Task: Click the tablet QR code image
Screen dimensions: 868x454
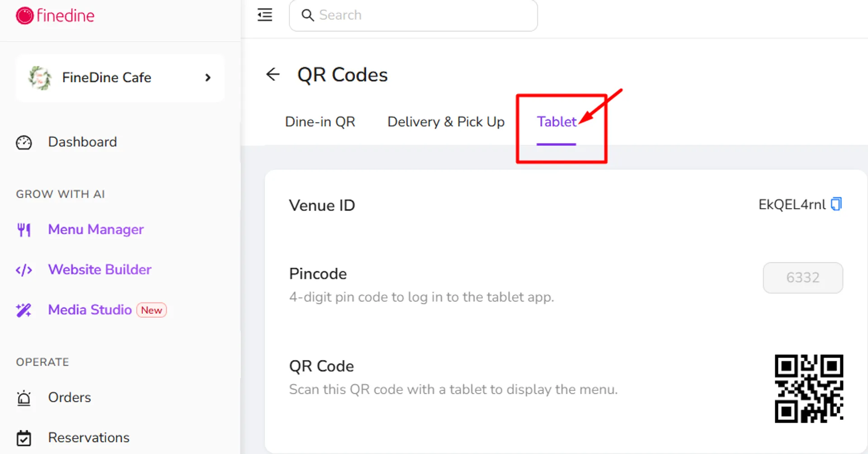Action: coord(809,389)
